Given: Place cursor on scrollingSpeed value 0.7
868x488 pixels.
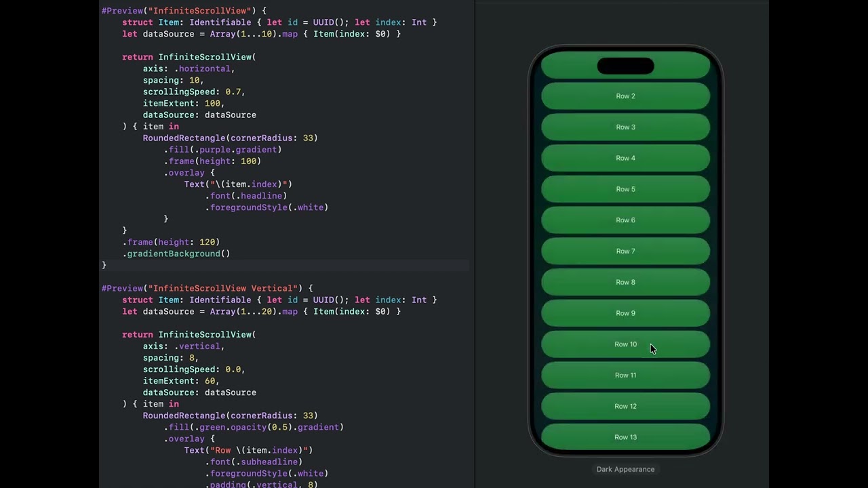Looking at the screenshot, I should (233, 91).
